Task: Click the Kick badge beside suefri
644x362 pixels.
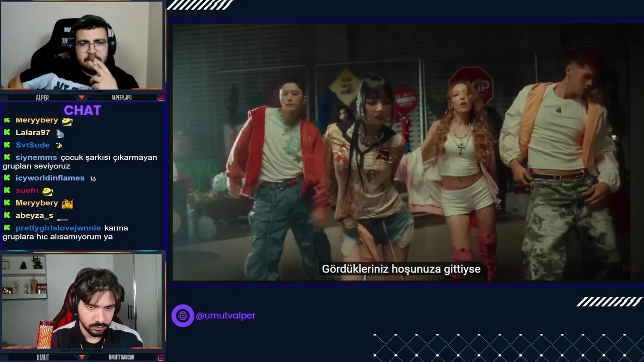Action: point(7,191)
